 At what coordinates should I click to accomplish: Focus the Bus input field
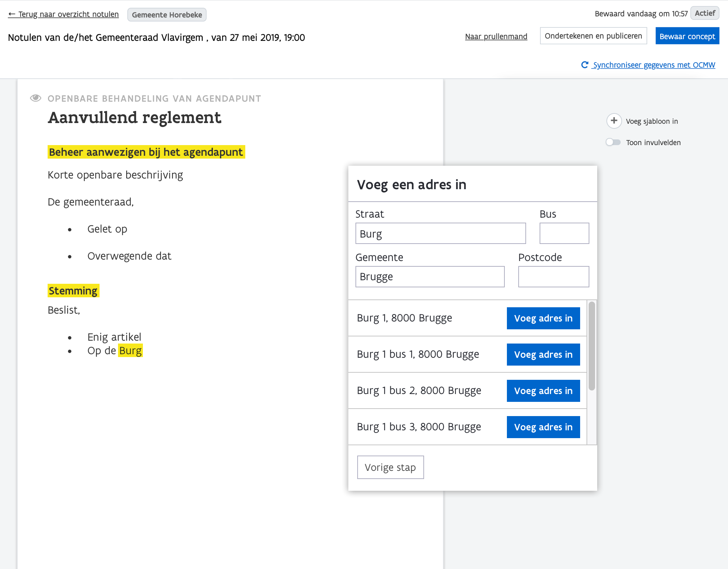(x=564, y=234)
